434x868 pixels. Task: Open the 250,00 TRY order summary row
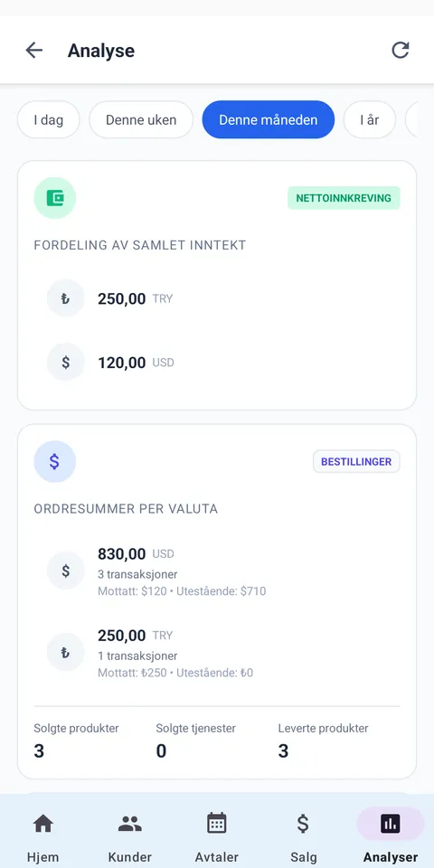[217, 653]
